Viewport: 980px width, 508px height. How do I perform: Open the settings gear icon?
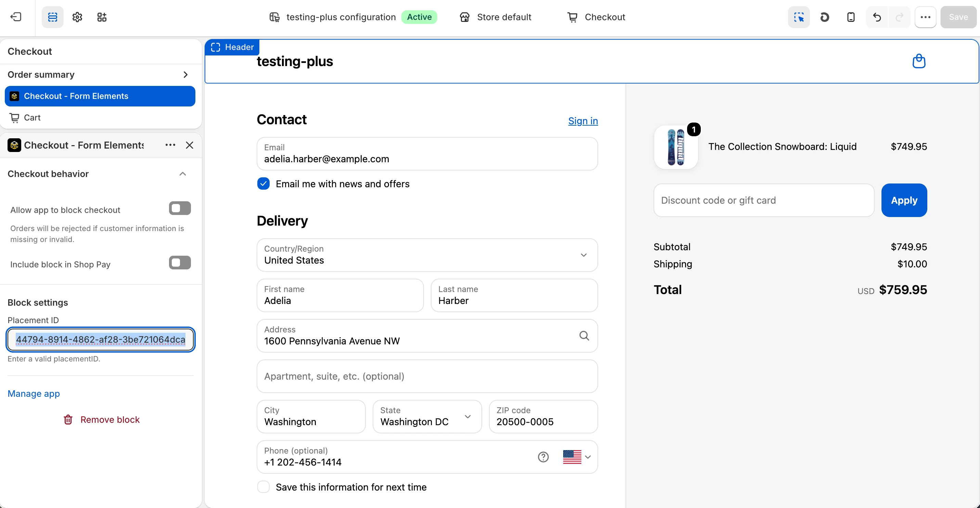[x=77, y=17]
